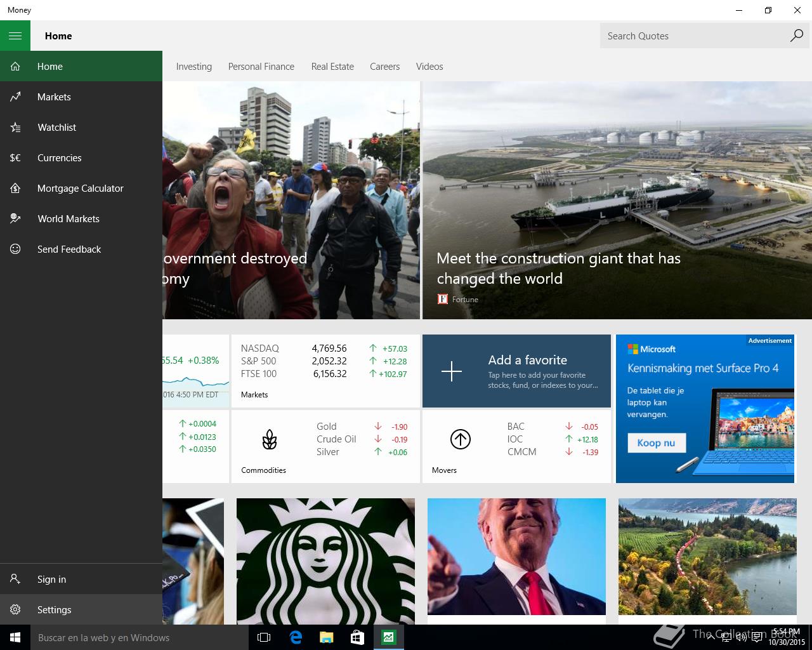Click IOC in the Movers tile

pos(514,439)
